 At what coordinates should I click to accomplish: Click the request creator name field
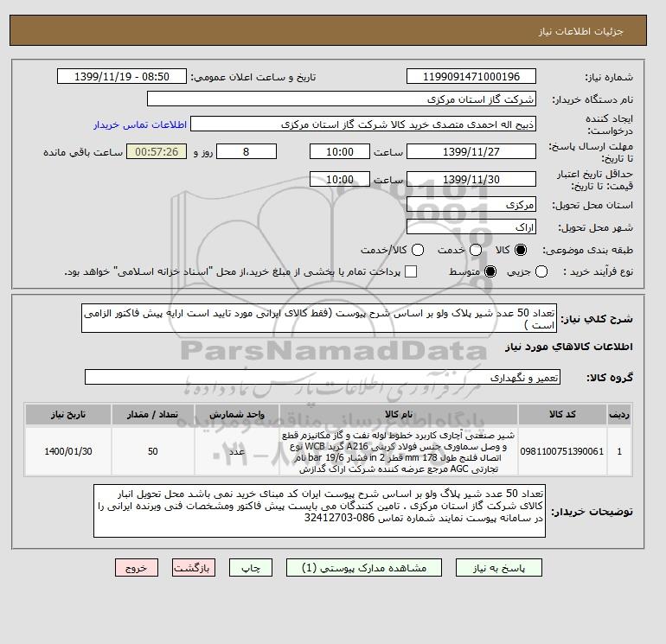point(363,124)
